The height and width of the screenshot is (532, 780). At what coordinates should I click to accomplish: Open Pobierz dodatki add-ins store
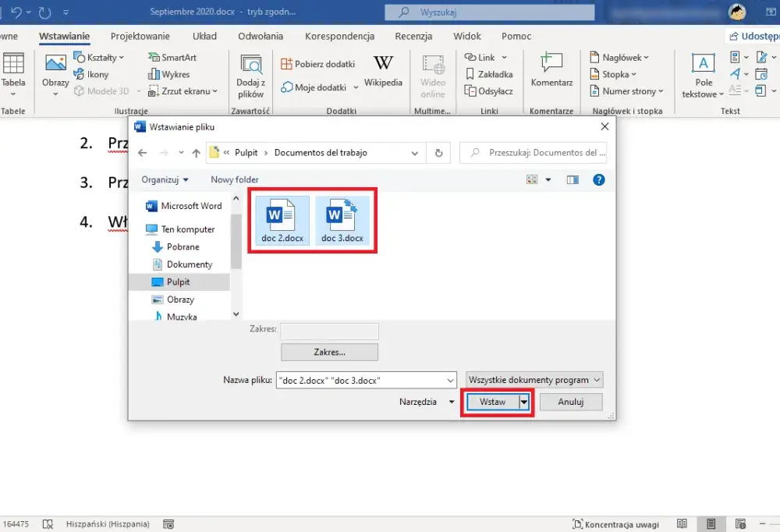point(318,64)
